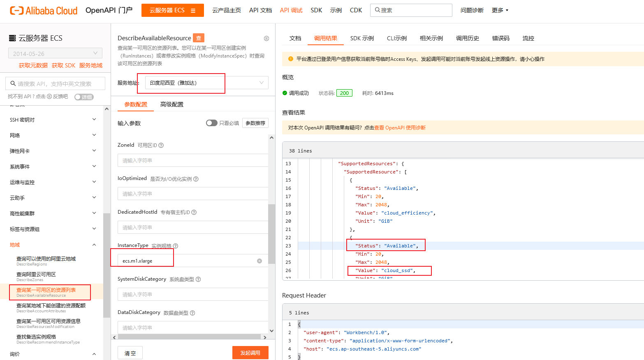This screenshot has width=644, height=360.
Task: Open the help icon for ZoneId
Action: (161, 145)
